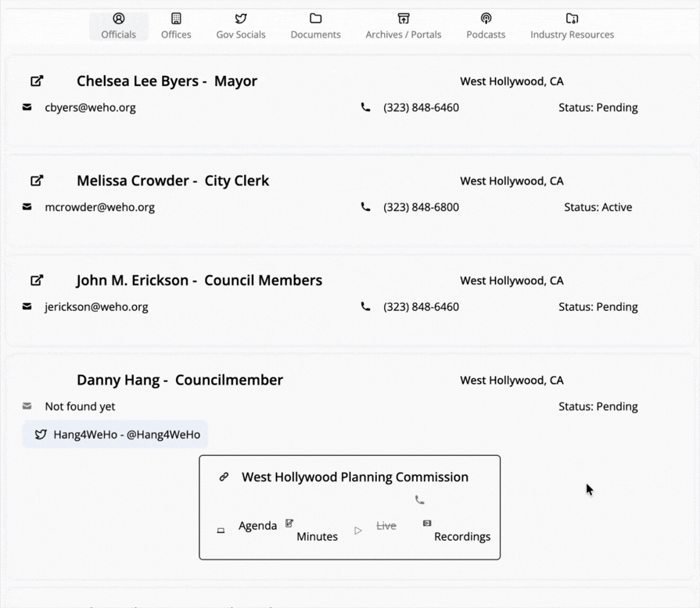The height and width of the screenshot is (608, 700).
Task: Click phone icon next to (323) 848-6800
Action: [365, 207]
